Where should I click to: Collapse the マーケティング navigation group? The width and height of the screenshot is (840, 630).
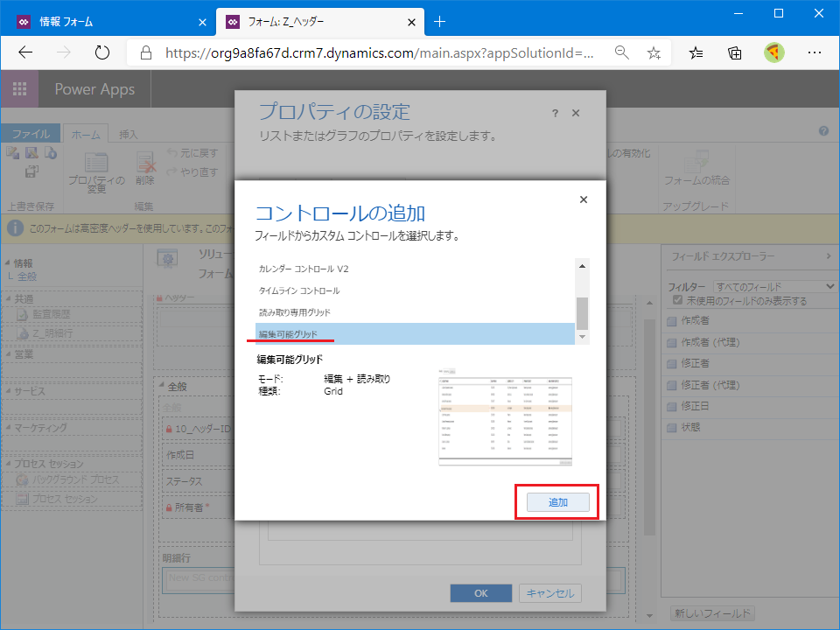click(x=9, y=428)
